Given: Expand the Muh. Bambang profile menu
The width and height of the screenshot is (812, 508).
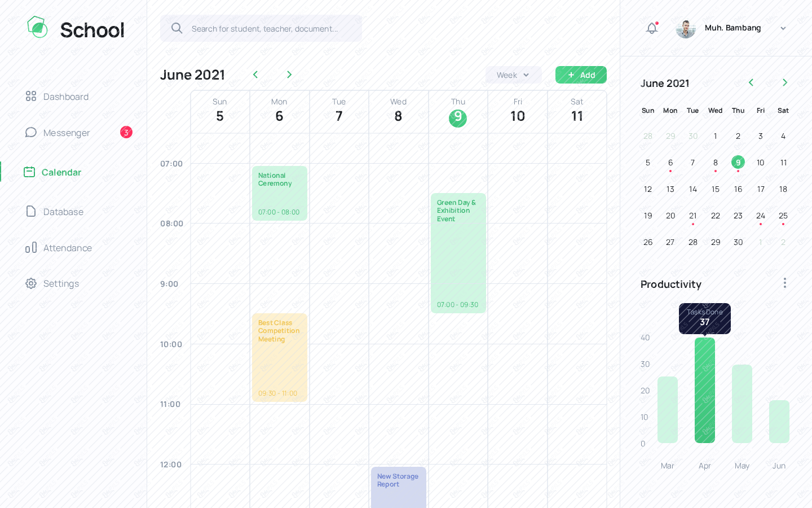Looking at the screenshot, I should click(x=783, y=28).
